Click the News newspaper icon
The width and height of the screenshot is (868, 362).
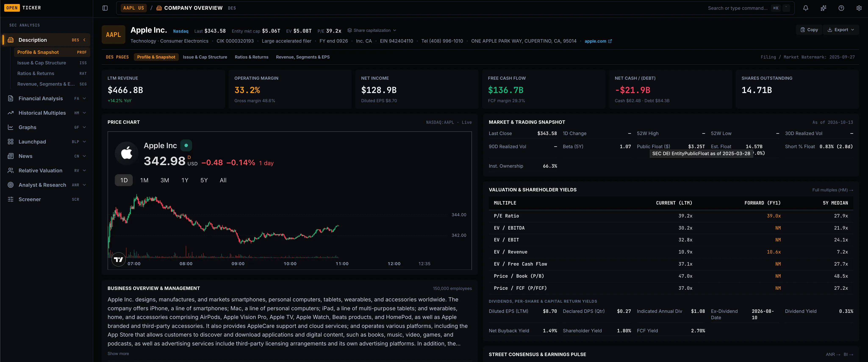(x=11, y=156)
